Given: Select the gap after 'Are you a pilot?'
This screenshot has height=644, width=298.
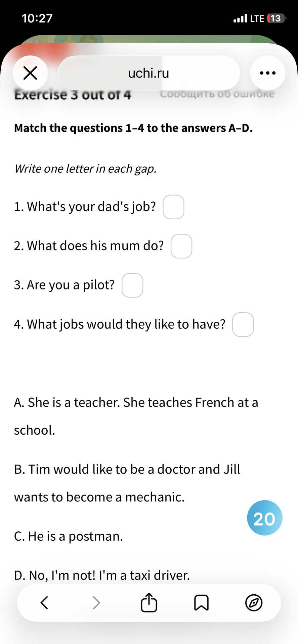Looking at the screenshot, I should click(x=132, y=285).
